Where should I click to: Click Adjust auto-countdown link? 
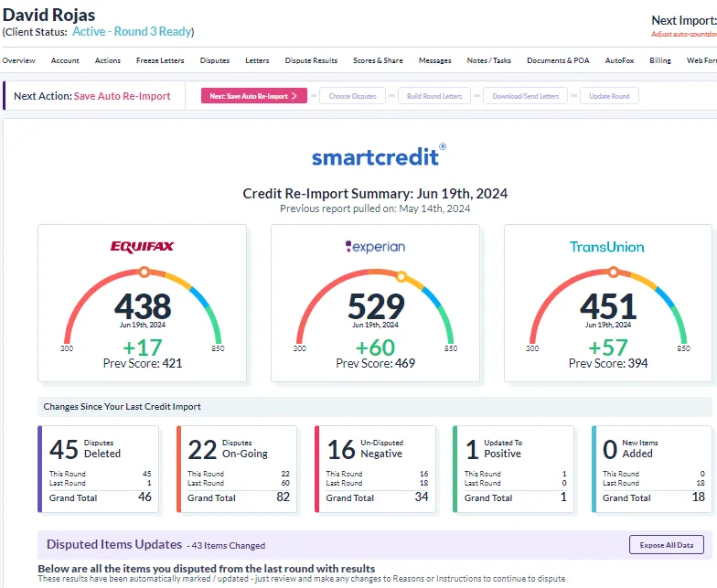[x=684, y=34]
